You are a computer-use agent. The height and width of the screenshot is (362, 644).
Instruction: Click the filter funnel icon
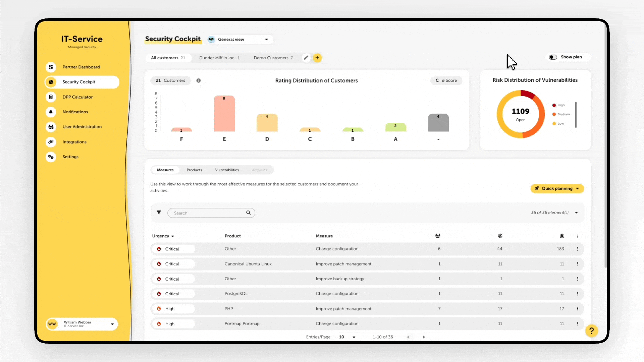[159, 213]
